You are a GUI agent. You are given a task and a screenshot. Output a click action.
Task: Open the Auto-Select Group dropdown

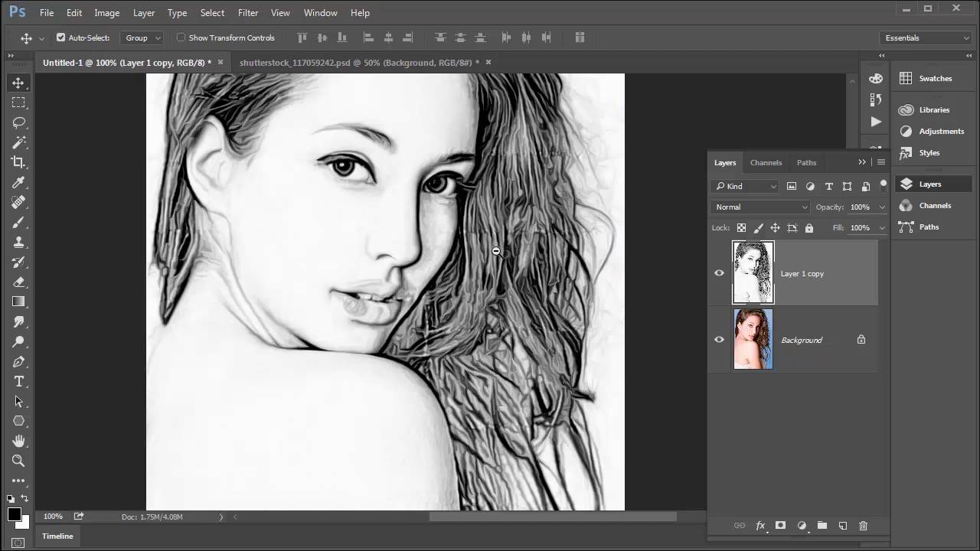[x=142, y=37]
